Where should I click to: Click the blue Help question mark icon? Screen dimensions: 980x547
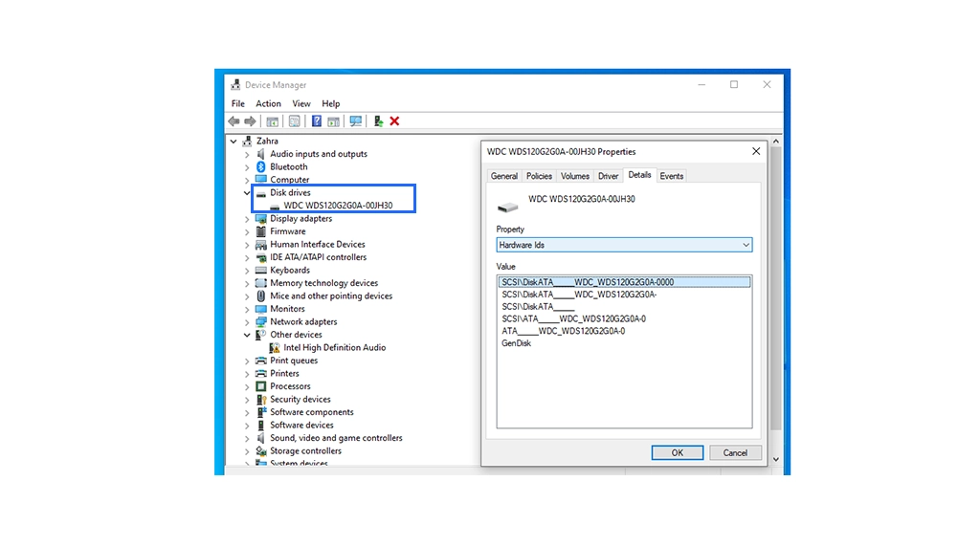click(316, 121)
